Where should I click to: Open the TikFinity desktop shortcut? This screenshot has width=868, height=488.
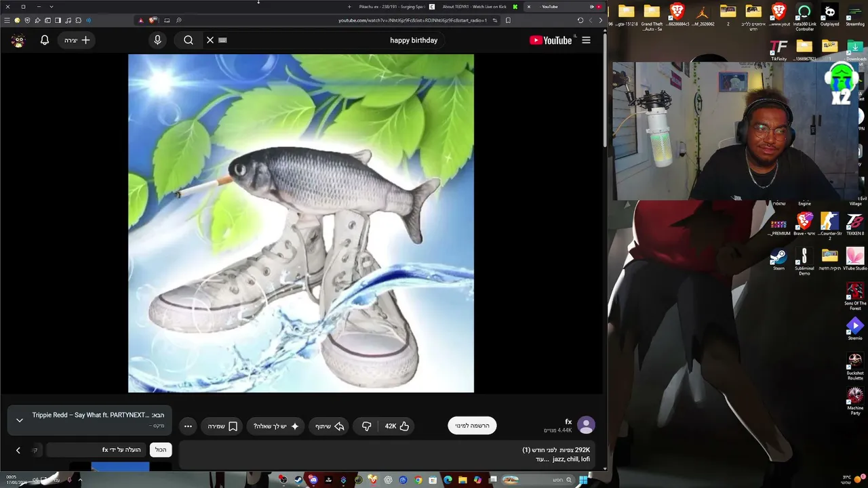[778, 50]
